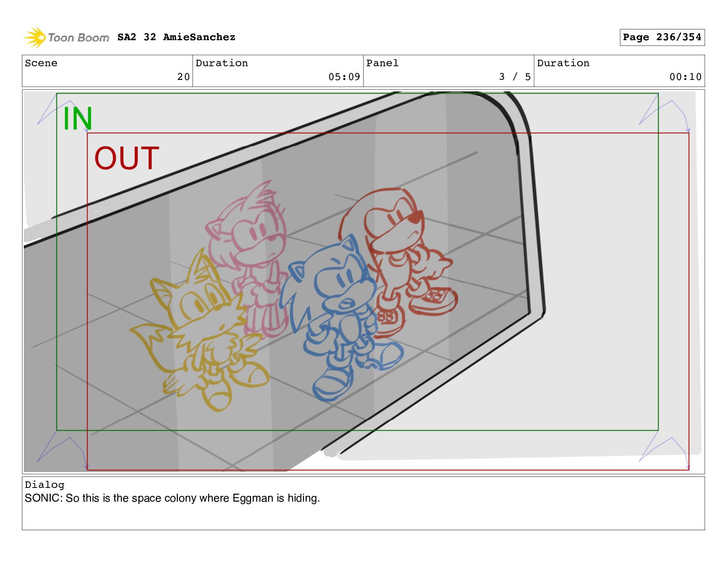Screen dimensions: 728x563
Task: Click the 'Page 236/354' box
Action: 662,37
